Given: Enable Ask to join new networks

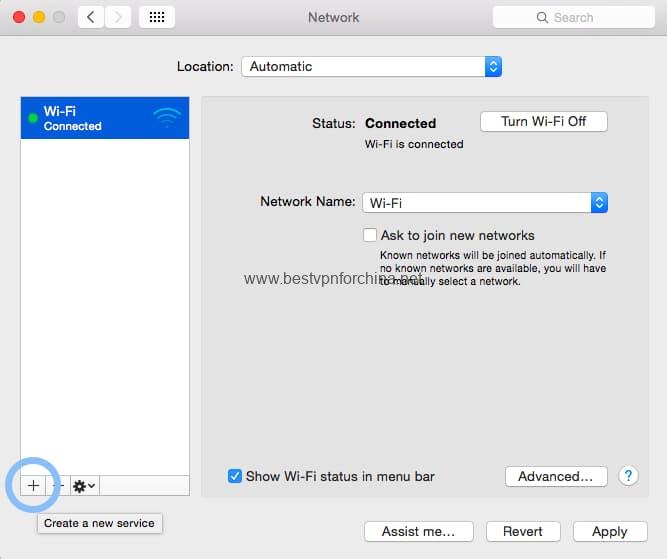Looking at the screenshot, I should coord(370,235).
